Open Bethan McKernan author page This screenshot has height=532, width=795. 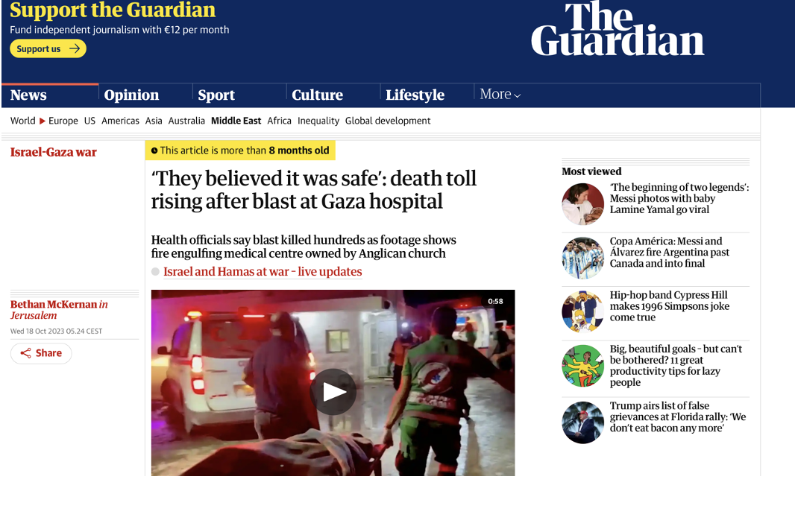(54, 304)
